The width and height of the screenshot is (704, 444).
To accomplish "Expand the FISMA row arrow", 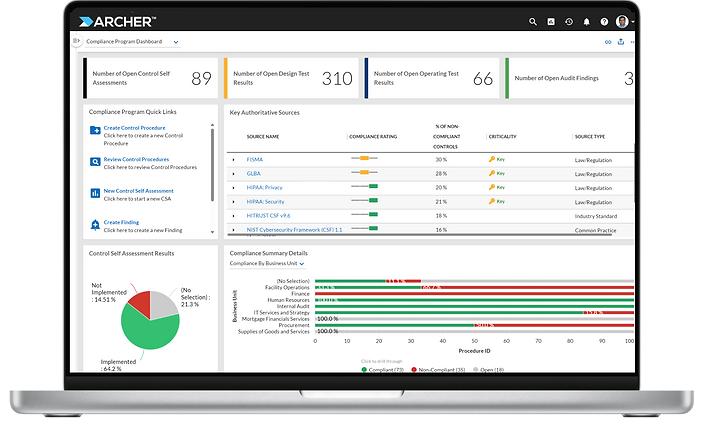I will click(233, 160).
